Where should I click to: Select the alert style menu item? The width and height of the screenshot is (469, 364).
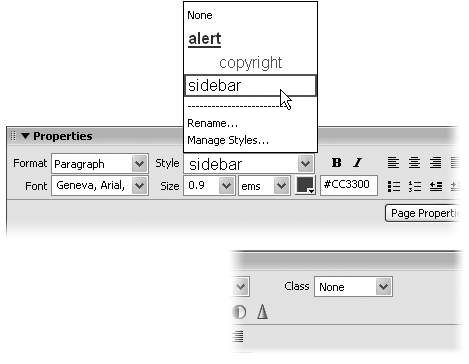coord(205,39)
